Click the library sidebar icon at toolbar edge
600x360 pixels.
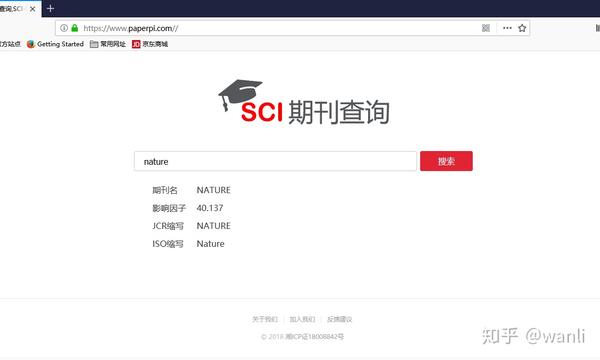click(x=597, y=28)
